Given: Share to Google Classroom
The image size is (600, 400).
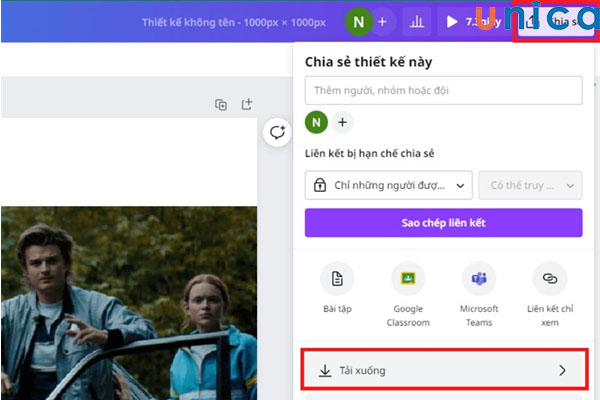Looking at the screenshot, I should 408,294.
